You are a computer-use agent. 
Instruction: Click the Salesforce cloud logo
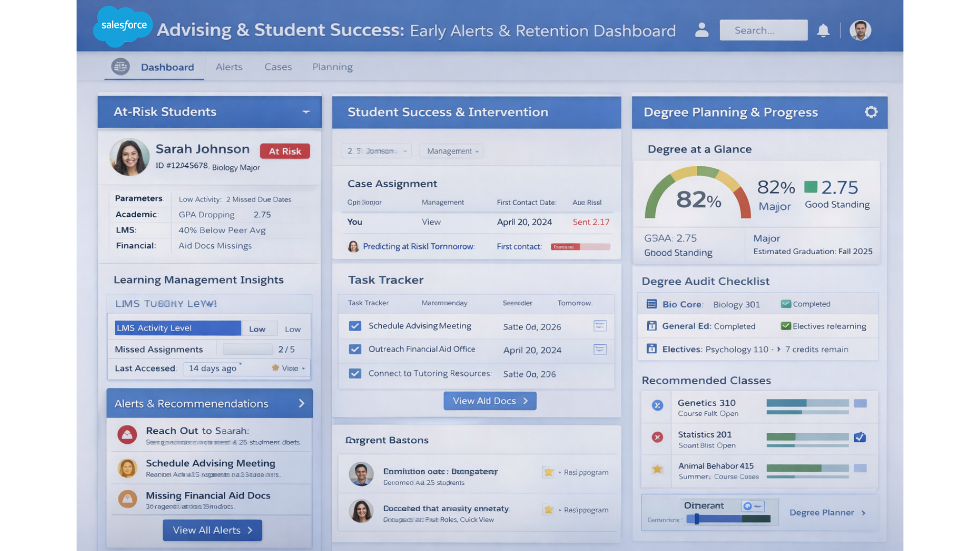[x=122, y=25]
